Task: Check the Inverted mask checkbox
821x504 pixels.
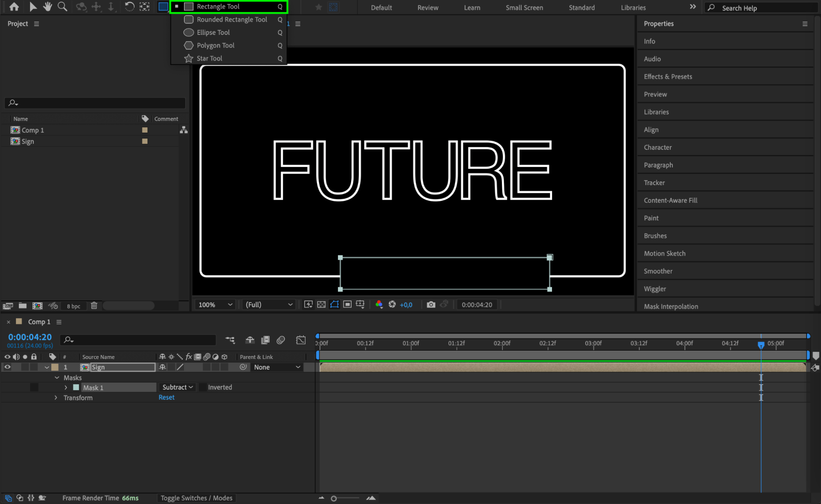Action: point(203,387)
